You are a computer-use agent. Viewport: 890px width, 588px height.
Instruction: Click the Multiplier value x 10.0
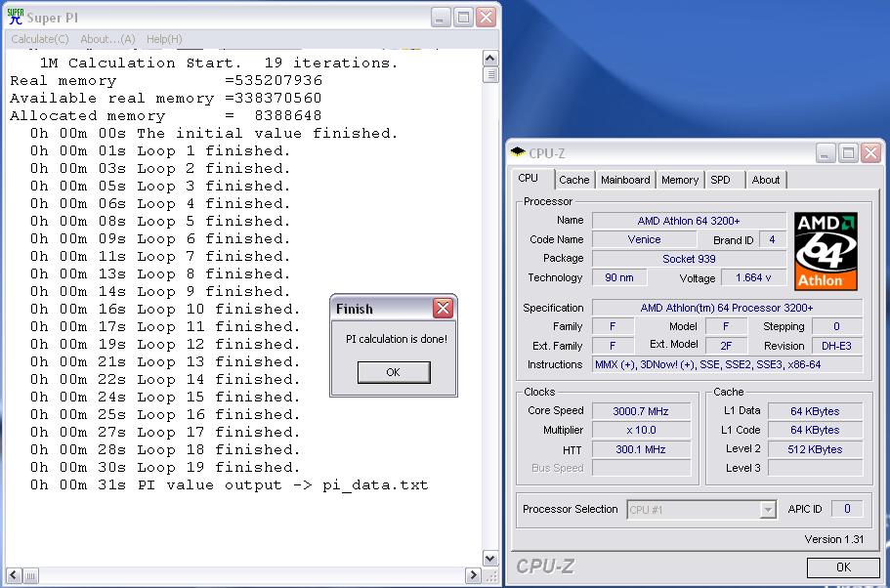click(x=641, y=430)
